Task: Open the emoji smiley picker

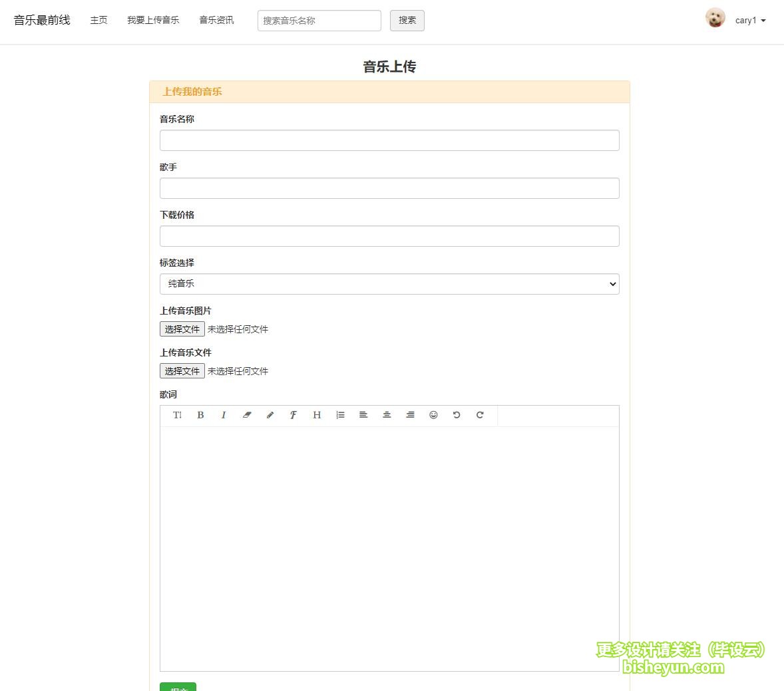Action: (433, 415)
